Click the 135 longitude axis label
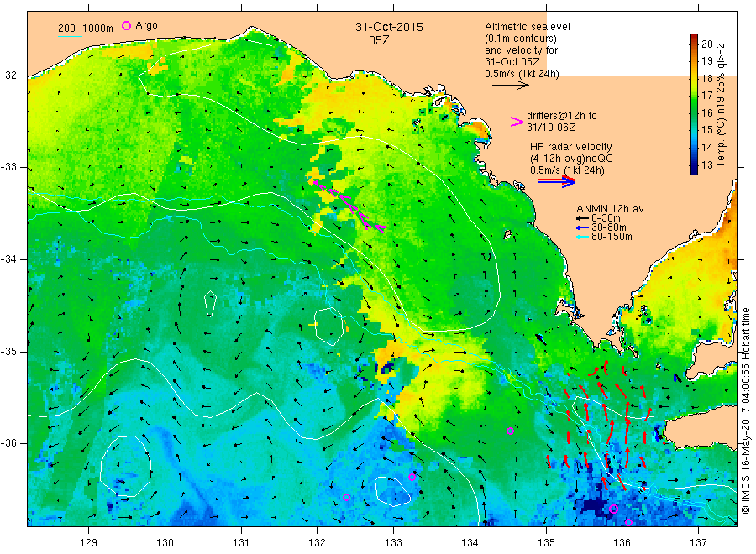This screenshot has height=554, width=756. (x=546, y=543)
